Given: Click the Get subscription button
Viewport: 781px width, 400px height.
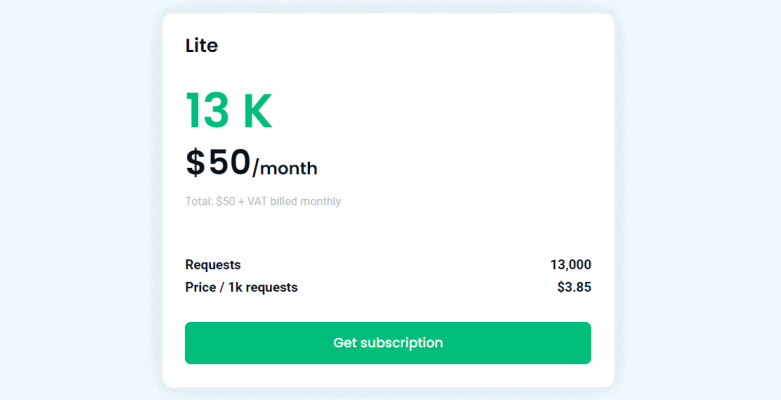Looking at the screenshot, I should click(x=387, y=343).
